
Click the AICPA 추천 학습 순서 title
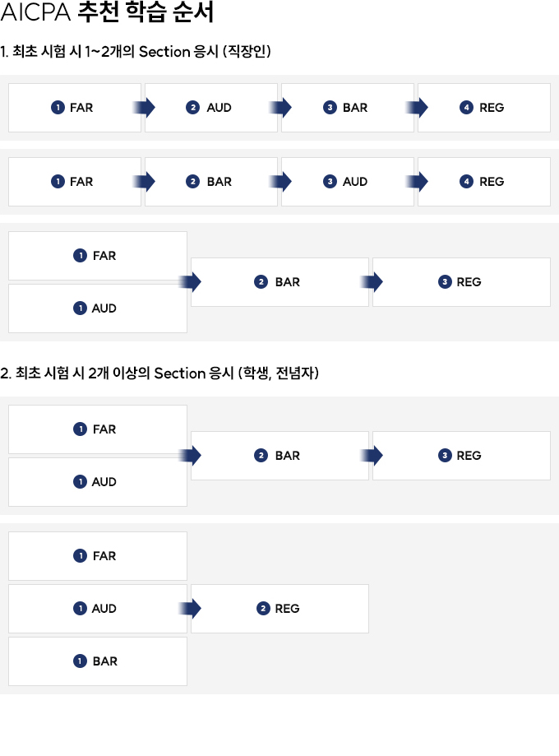tap(107, 12)
